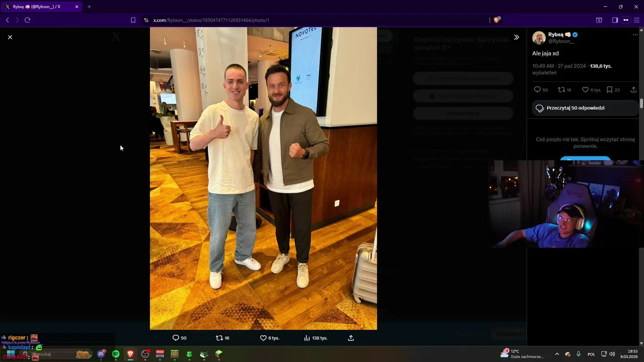Open the volume speaker icon in system tray
This screenshot has height=362, width=644.
click(612, 354)
